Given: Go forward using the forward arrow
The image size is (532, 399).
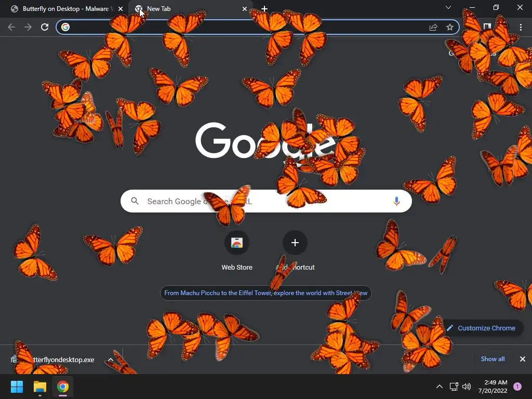Looking at the screenshot, I should [x=28, y=27].
